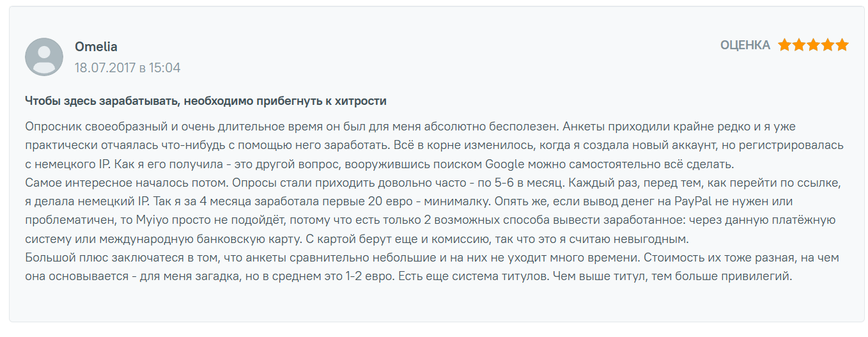Viewport: 868px width, 337px height.
Task: Select the fifth rating star
Action: (842, 45)
